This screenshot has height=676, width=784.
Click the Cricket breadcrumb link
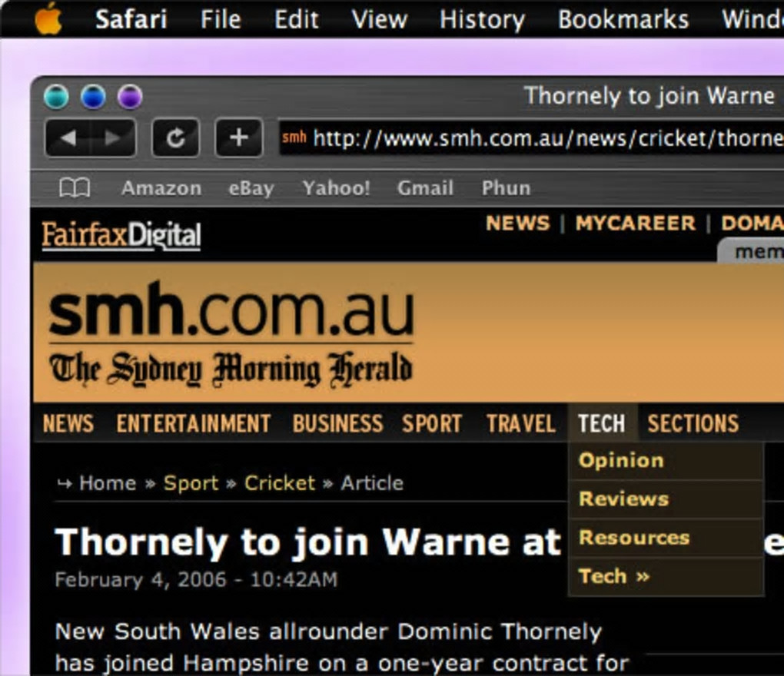280,483
